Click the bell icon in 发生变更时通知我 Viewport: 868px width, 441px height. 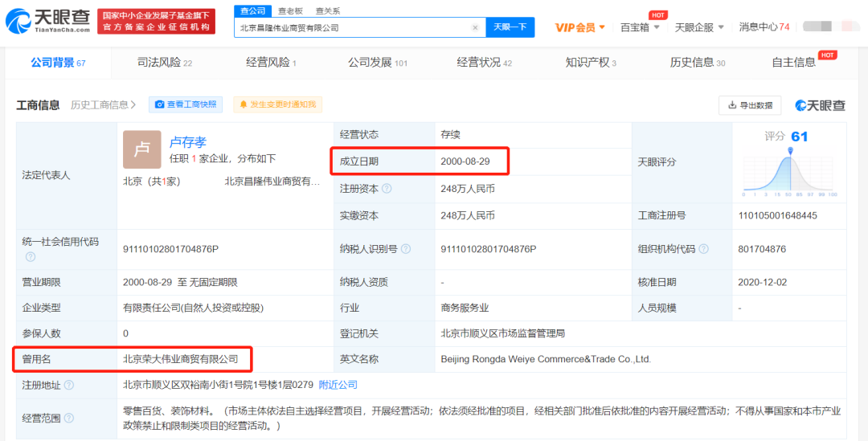(244, 104)
